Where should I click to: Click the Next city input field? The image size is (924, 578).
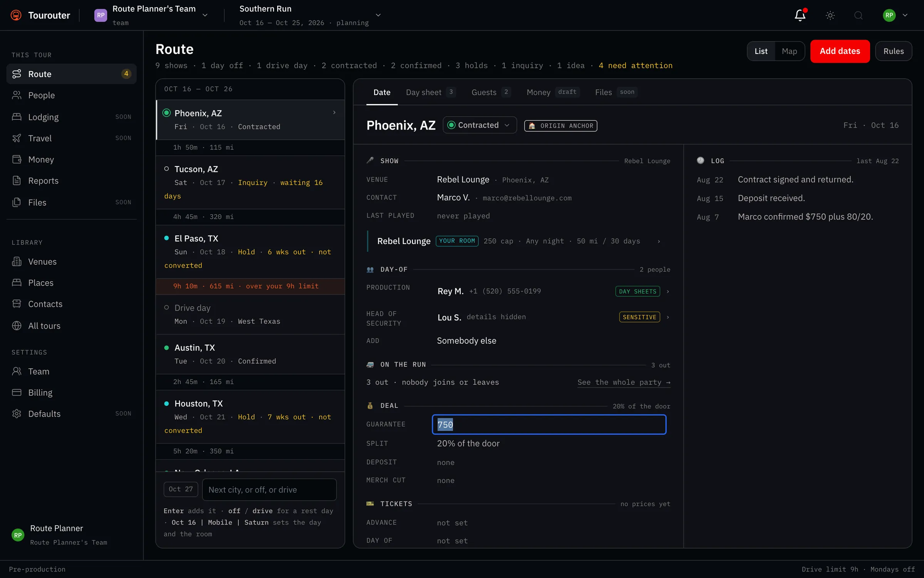(x=269, y=490)
